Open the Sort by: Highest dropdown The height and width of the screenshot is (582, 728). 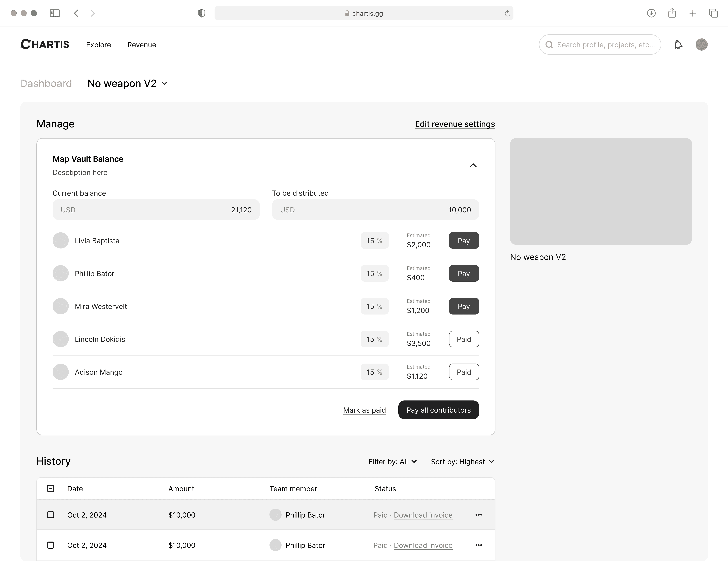coord(462,462)
